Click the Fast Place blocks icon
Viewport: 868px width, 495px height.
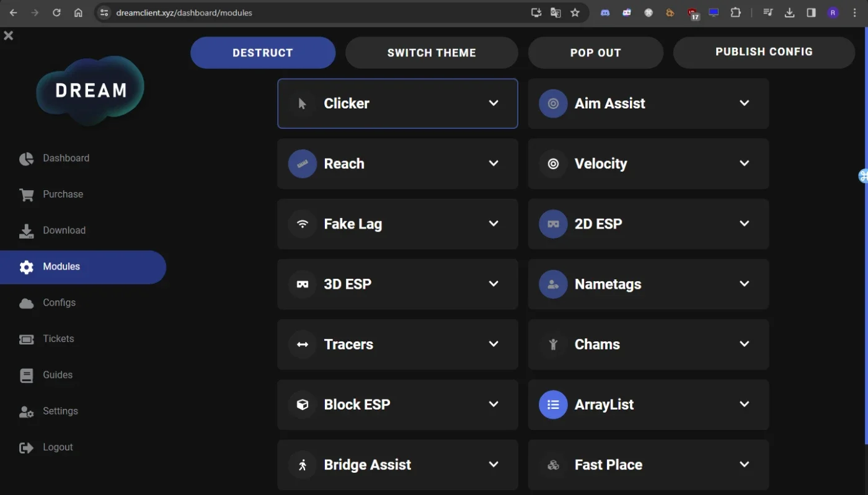[553, 465]
